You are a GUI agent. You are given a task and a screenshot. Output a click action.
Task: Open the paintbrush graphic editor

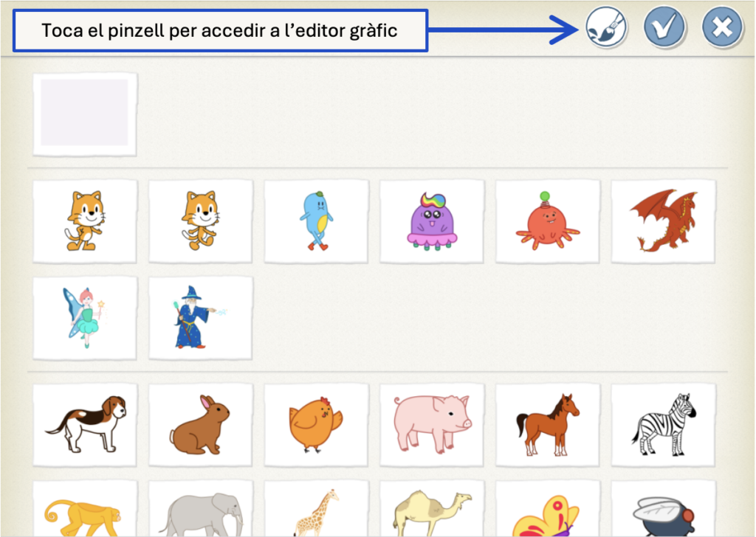tap(605, 29)
